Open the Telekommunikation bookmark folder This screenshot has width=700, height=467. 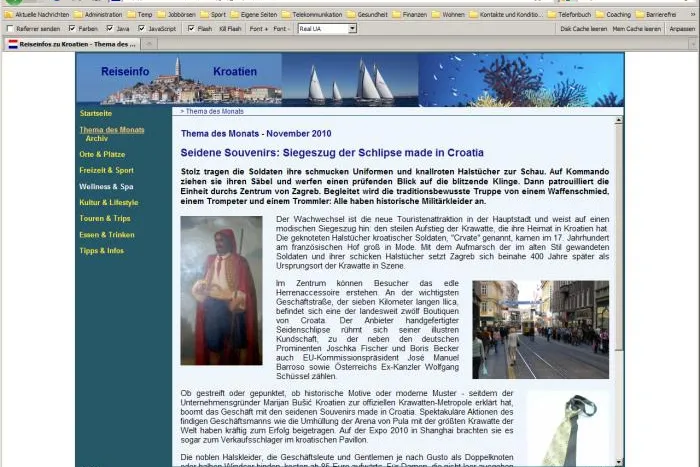(312, 14)
